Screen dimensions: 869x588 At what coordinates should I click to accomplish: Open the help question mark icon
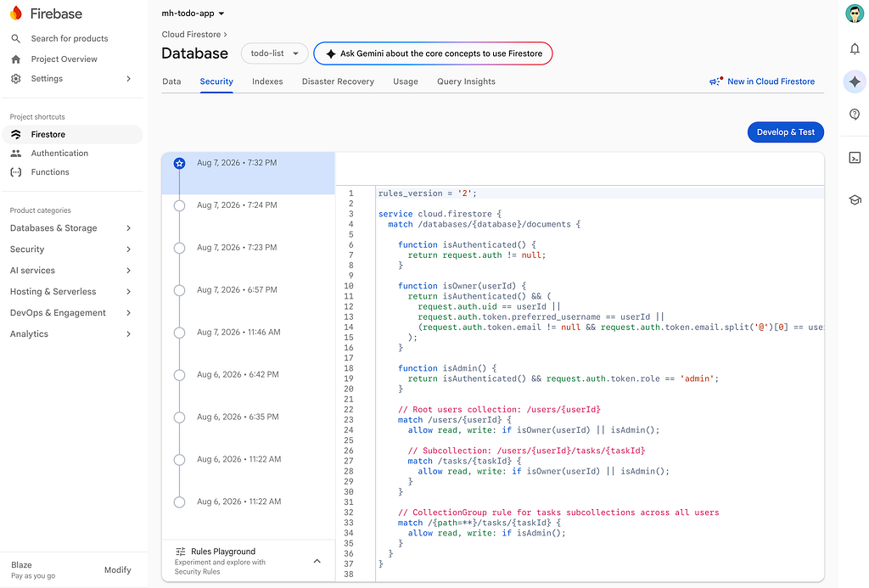coord(855,115)
